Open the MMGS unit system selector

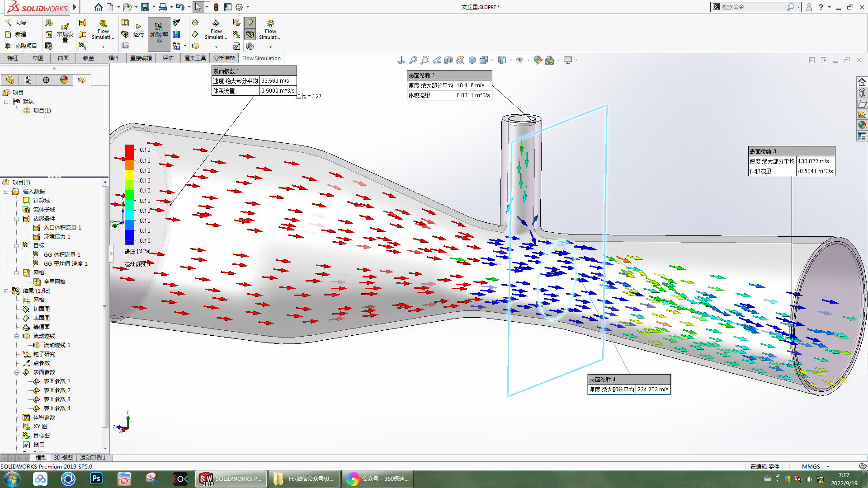point(816,466)
